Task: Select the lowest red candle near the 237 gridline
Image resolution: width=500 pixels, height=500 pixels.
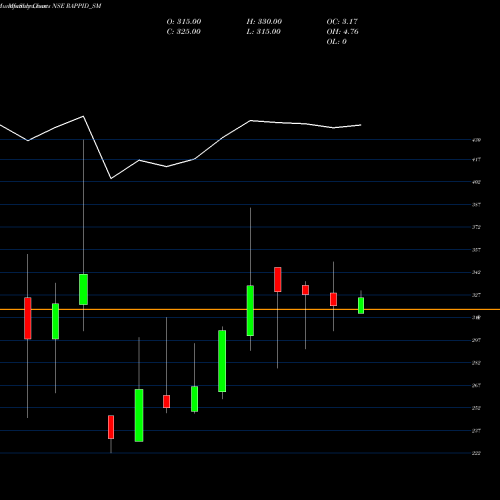Action: [x=111, y=427]
